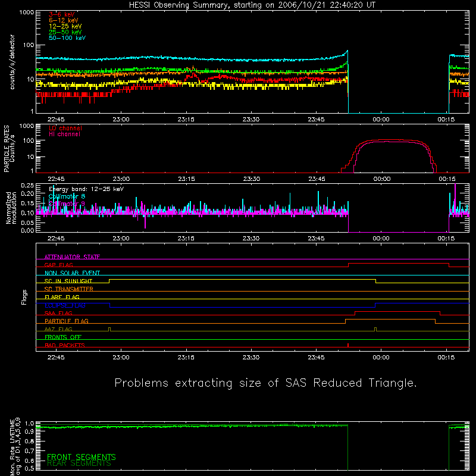Click the "SAA FLAG" label
The height and width of the screenshot is (476, 476).
point(58,313)
